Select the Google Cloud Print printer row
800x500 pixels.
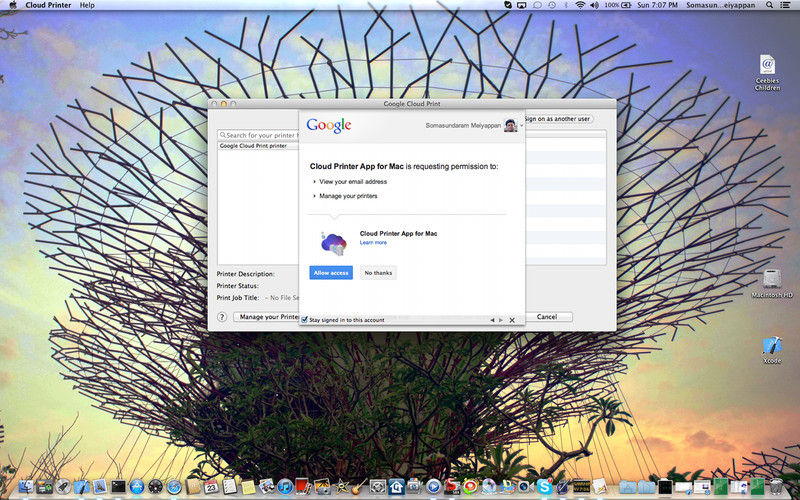click(259, 146)
